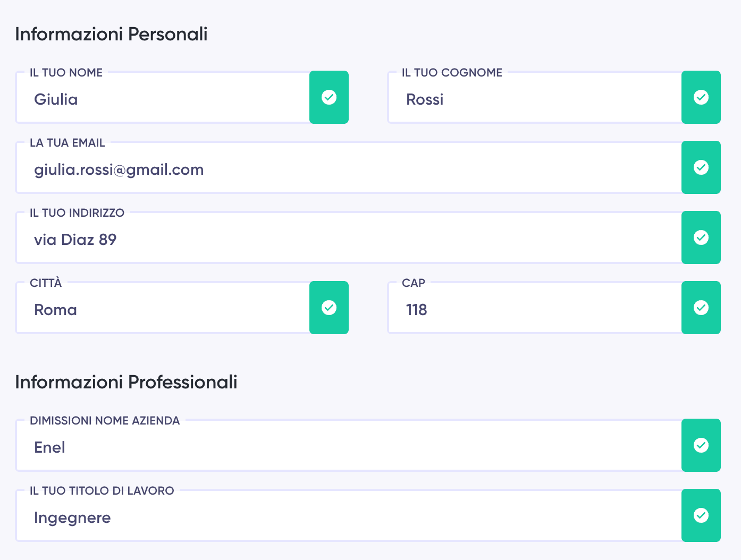This screenshot has height=560, width=741.
Task: Click the IL TUO NOME field label
Action: tap(66, 73)
